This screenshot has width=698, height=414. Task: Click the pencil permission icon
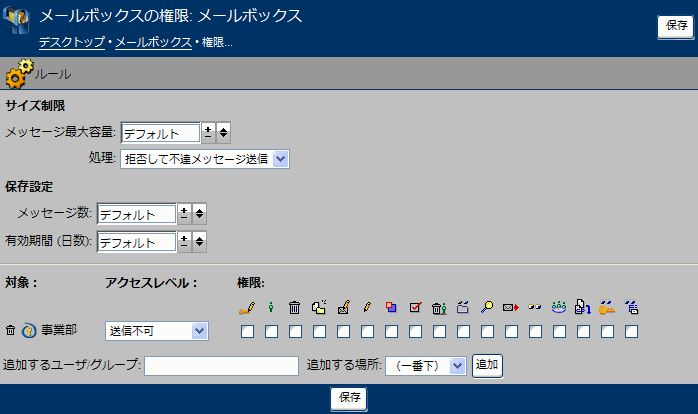tap(367, 308)
